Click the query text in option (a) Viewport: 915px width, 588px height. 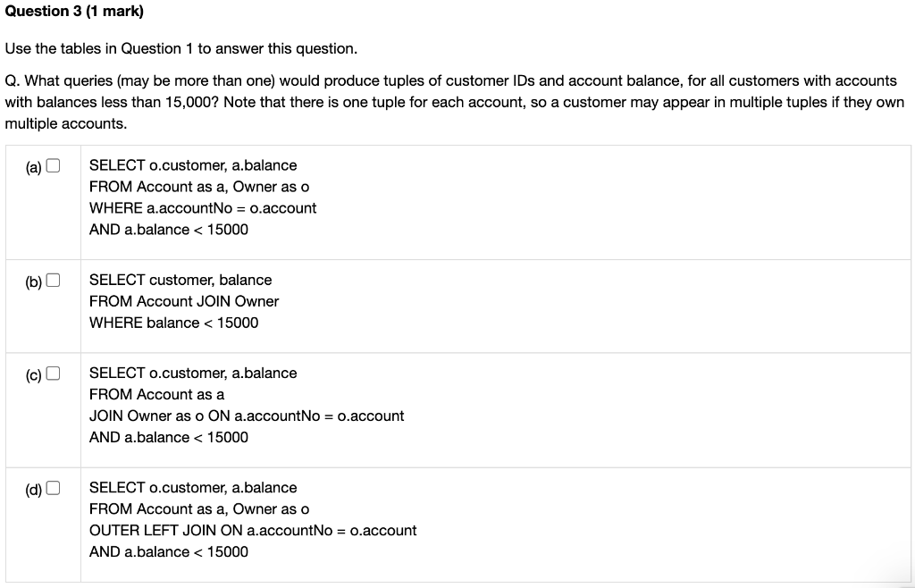[x=202, y=197]
